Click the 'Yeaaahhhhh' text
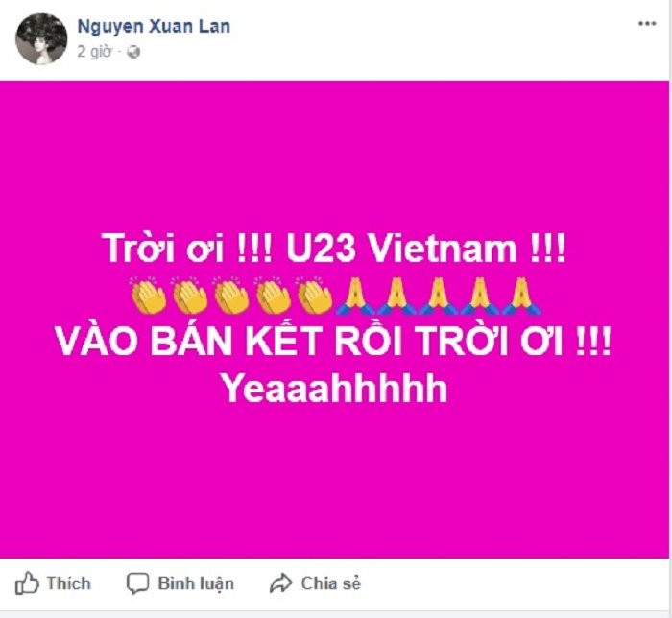The height and width of the screenshot is (618, 672). [x=335, y=389]
